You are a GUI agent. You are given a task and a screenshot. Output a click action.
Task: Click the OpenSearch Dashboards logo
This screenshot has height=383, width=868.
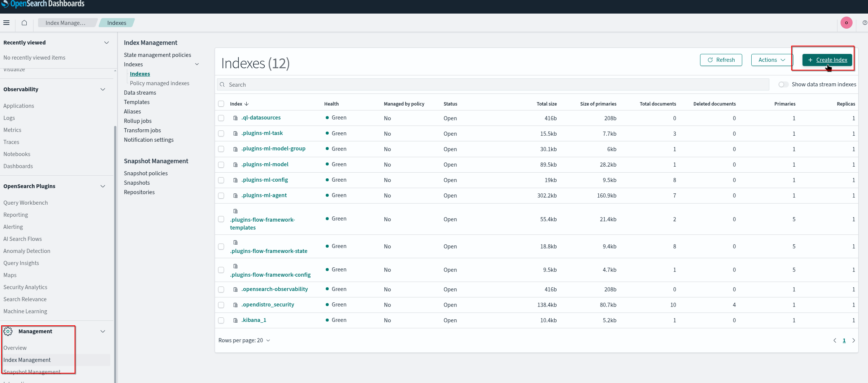43,4
